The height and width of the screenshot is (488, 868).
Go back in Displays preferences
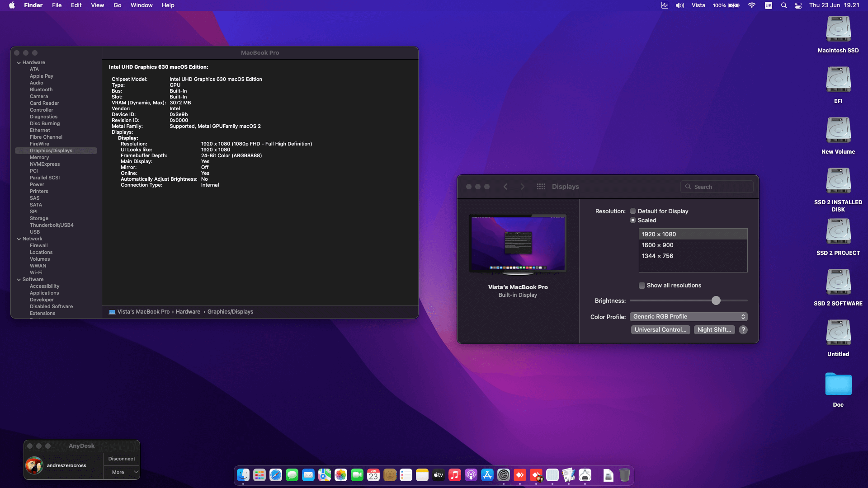tap(505, 187)
